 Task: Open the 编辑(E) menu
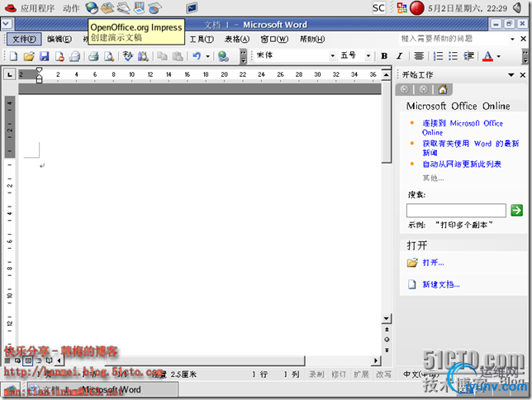tap(59, 39)
